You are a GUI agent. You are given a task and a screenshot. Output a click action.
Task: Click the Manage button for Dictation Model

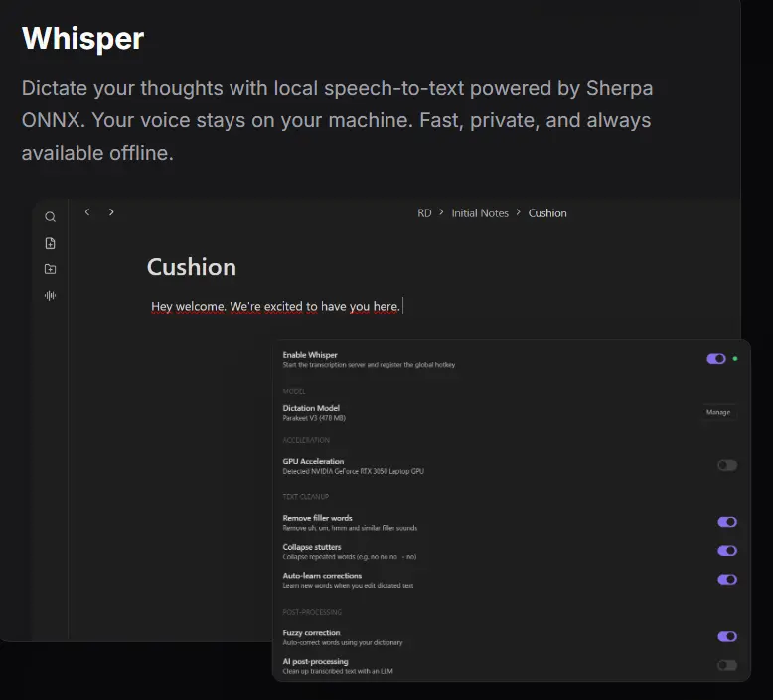click(x=718, y=412)
